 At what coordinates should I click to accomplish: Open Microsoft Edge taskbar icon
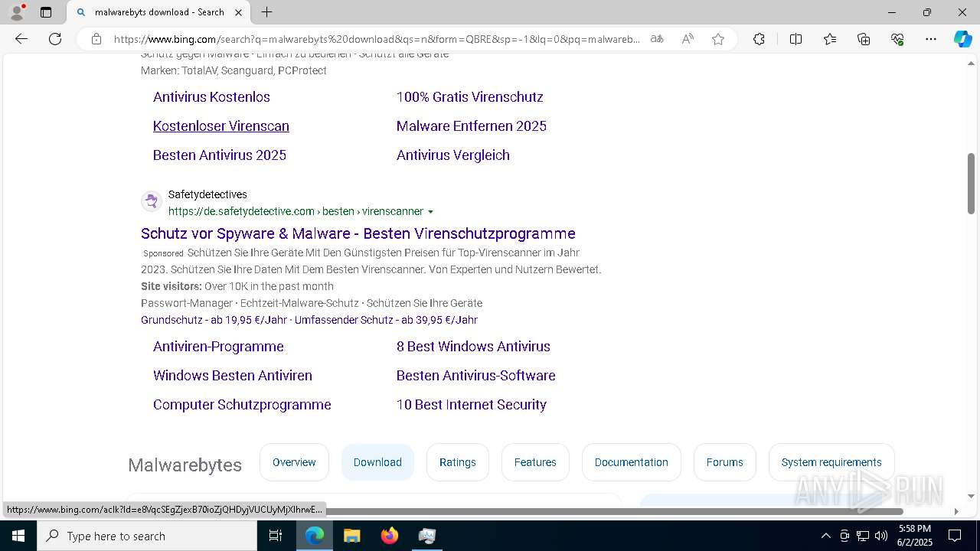[x=315, y=536]
